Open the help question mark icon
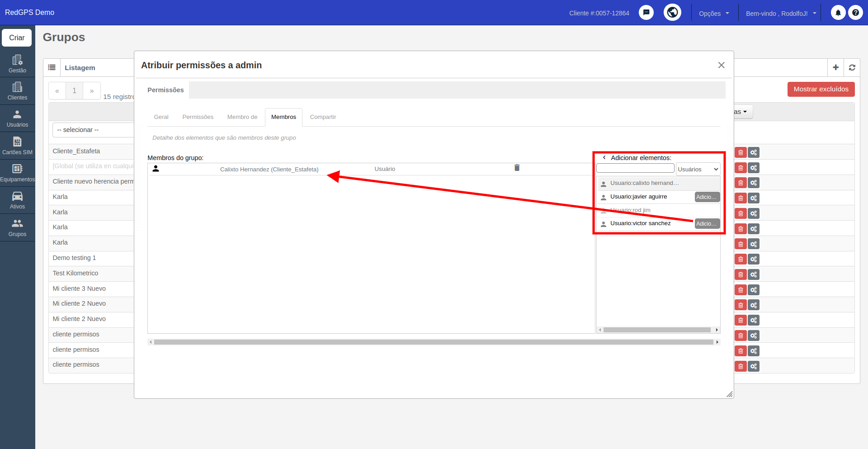Viewport: 868px width, 449px height. click(855, 13)
